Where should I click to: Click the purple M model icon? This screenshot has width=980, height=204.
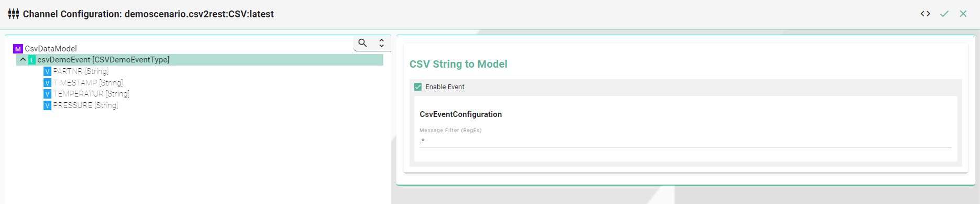tap(18, 49)
